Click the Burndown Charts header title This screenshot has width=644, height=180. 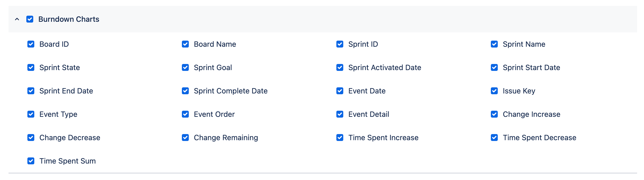point(69,19)
